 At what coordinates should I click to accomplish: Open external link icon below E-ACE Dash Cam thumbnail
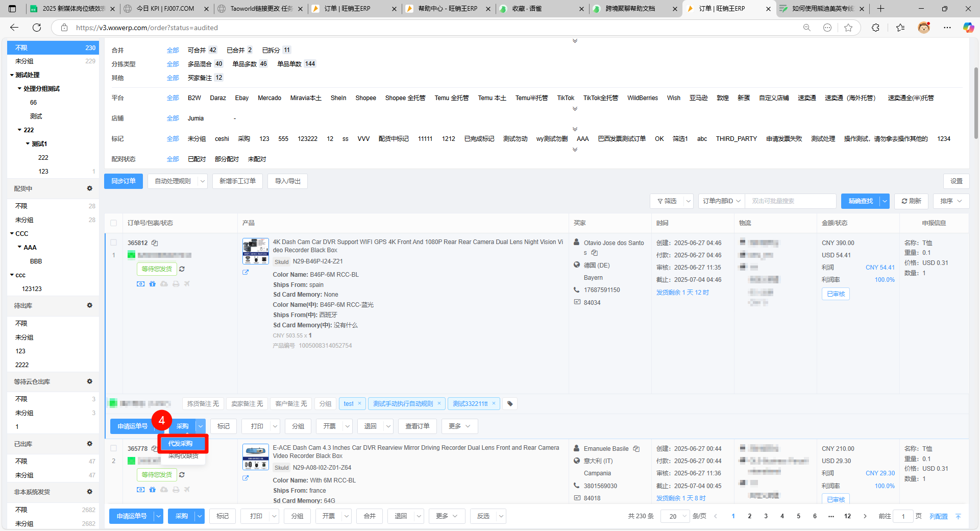coord(246,478)
